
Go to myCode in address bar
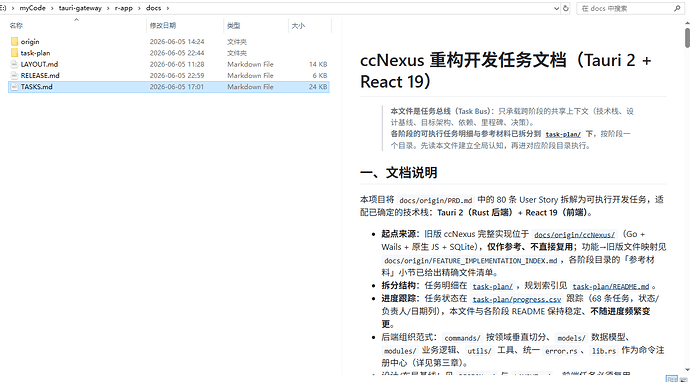(x=33, y=8)
